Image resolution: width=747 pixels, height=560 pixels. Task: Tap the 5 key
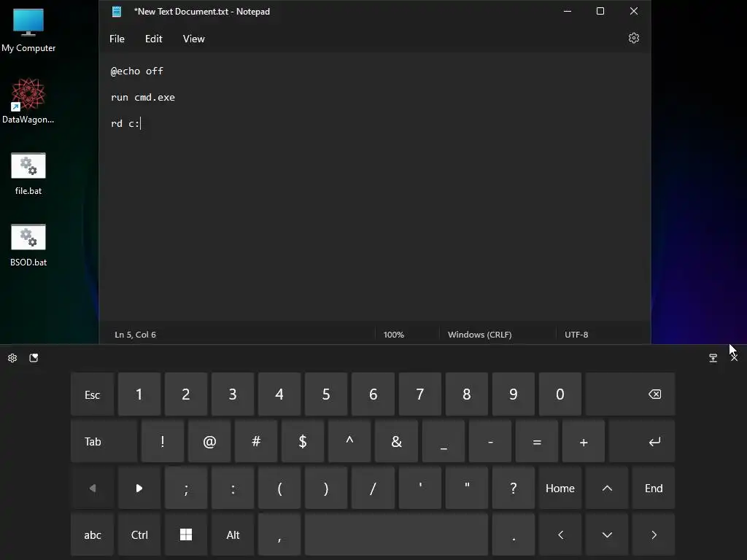coord(326,394)
